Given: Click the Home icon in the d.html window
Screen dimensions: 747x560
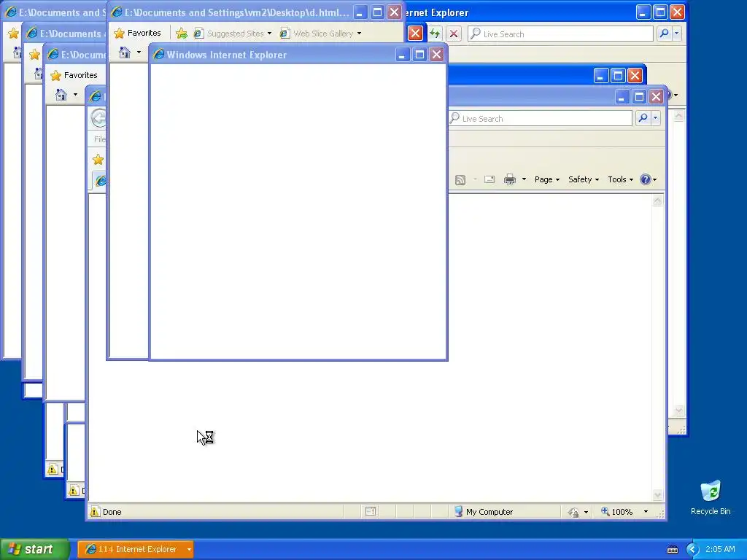Looking at the screenshot, I should (x=125, y=52).
